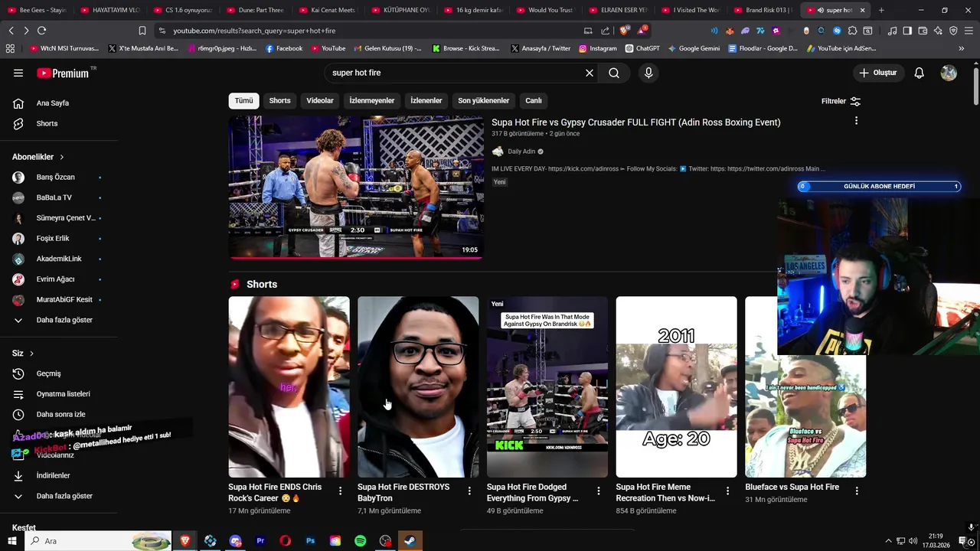Open the MetaMask fox extension

[730, 31]
